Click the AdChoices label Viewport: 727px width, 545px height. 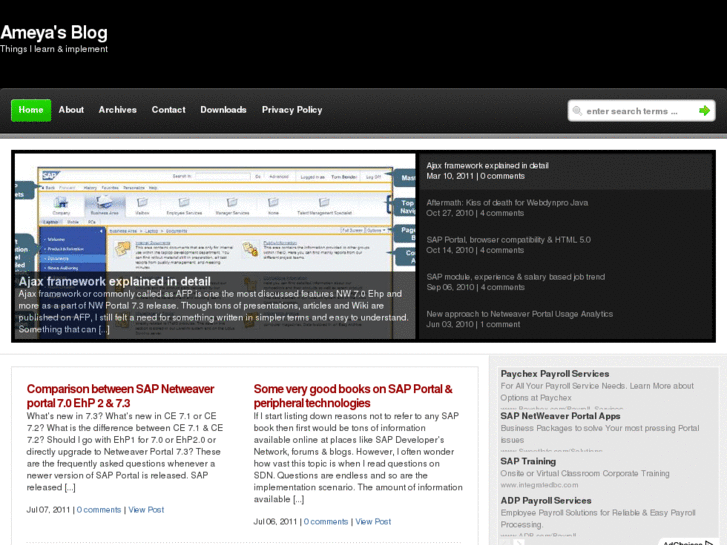[x=687, y=543]
